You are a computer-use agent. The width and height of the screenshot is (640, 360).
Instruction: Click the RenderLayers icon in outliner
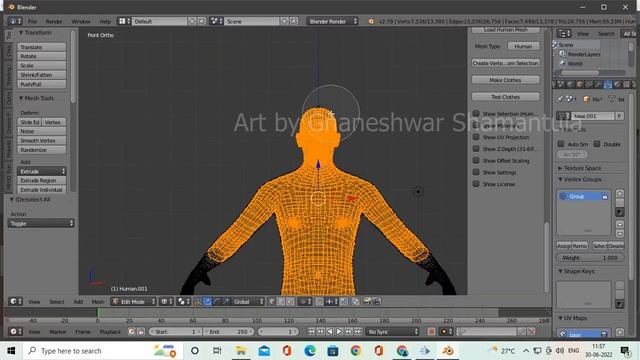(562, 54)
